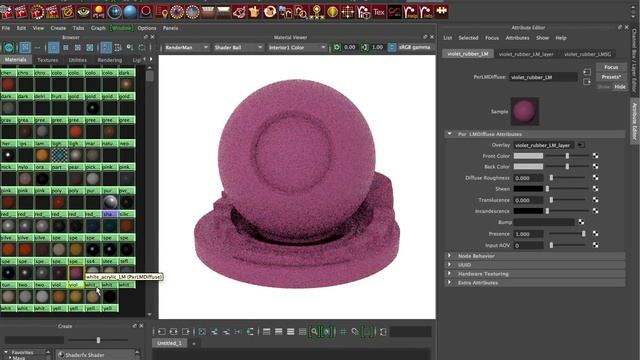Viewport: 640px width, 360px height.
Task: Show more Browser tabs with right arrow
Action: click(151, 60)
